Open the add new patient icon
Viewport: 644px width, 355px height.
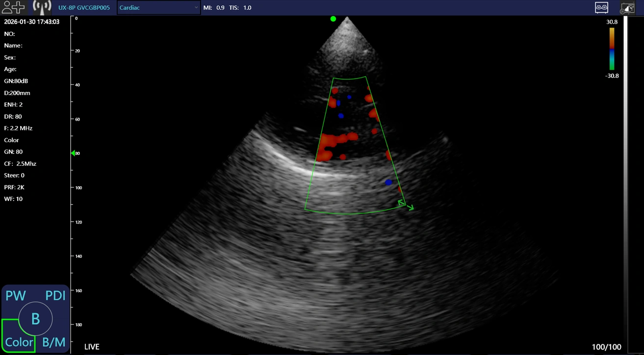point(13,7)
